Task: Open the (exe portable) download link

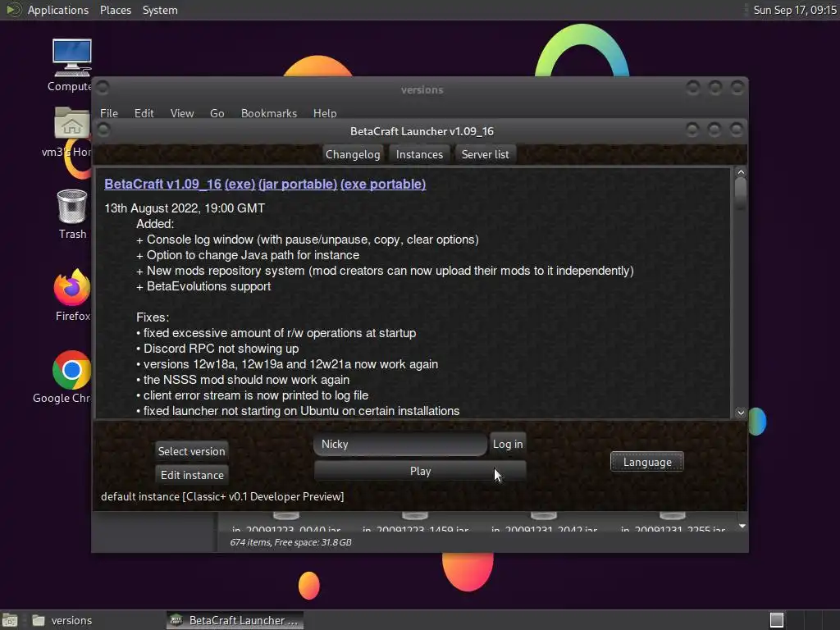Action: coord(383,184)
